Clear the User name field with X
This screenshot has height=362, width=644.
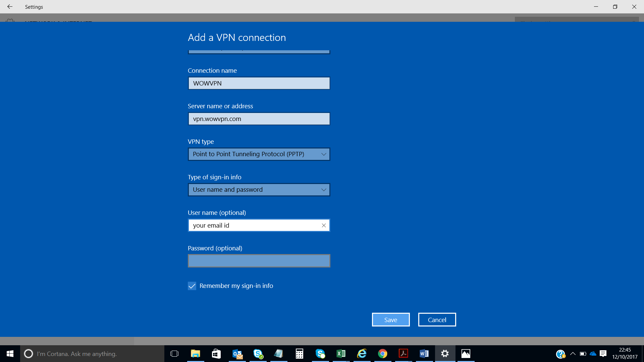click(324, 225)
